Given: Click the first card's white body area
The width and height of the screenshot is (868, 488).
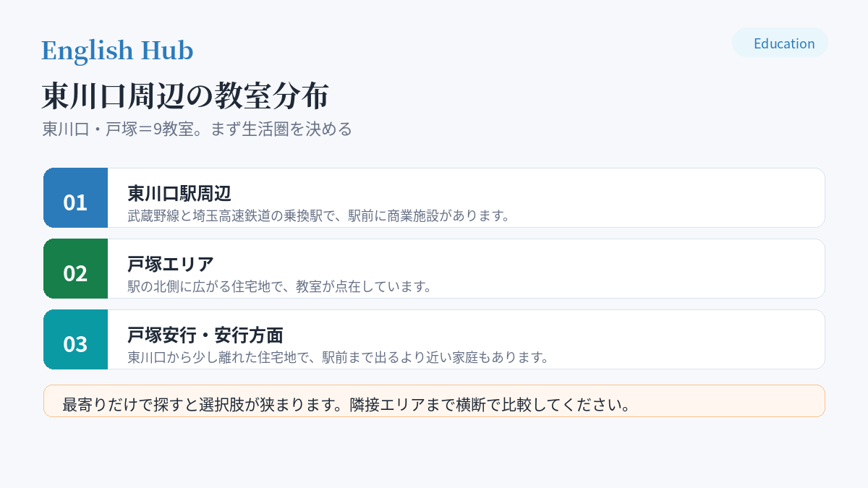Looking at the screenshot, I should pyautogui.click(x=466, y=198).
